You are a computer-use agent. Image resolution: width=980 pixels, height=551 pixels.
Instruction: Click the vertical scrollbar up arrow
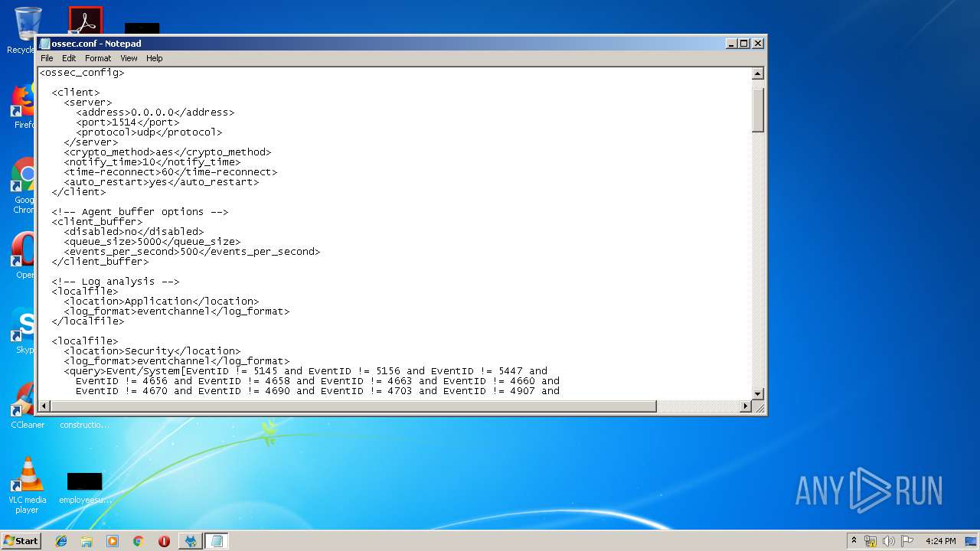tap(758, 74)
